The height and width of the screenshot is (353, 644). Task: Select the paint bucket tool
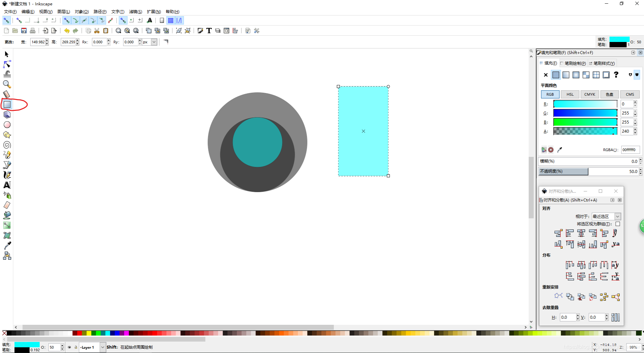(7, 215)
